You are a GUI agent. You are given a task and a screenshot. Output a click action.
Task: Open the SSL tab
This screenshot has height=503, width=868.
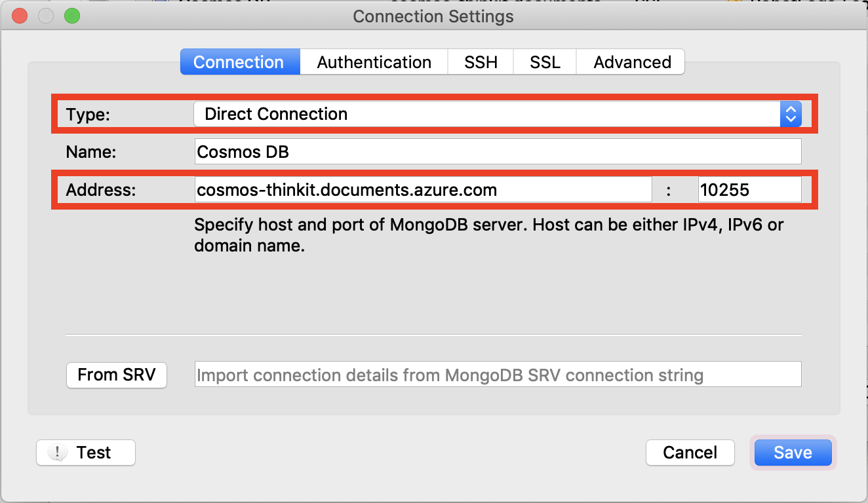(x=545, y=62)
